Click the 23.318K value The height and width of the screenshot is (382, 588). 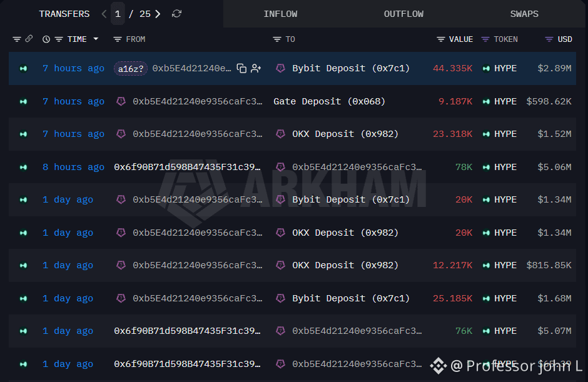[x=453, y=134]
